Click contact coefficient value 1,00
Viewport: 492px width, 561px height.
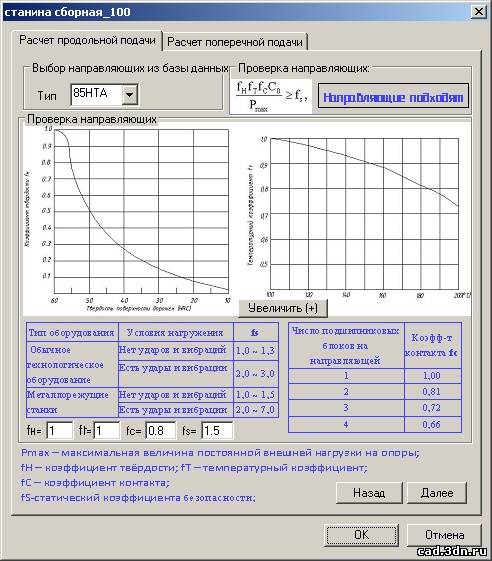tap(432, 376)
